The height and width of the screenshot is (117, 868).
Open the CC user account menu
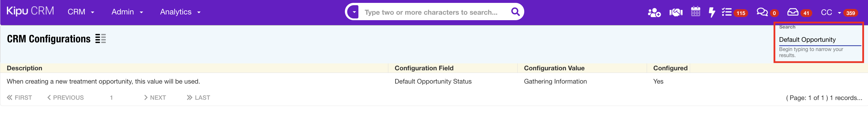click(830, 12)
